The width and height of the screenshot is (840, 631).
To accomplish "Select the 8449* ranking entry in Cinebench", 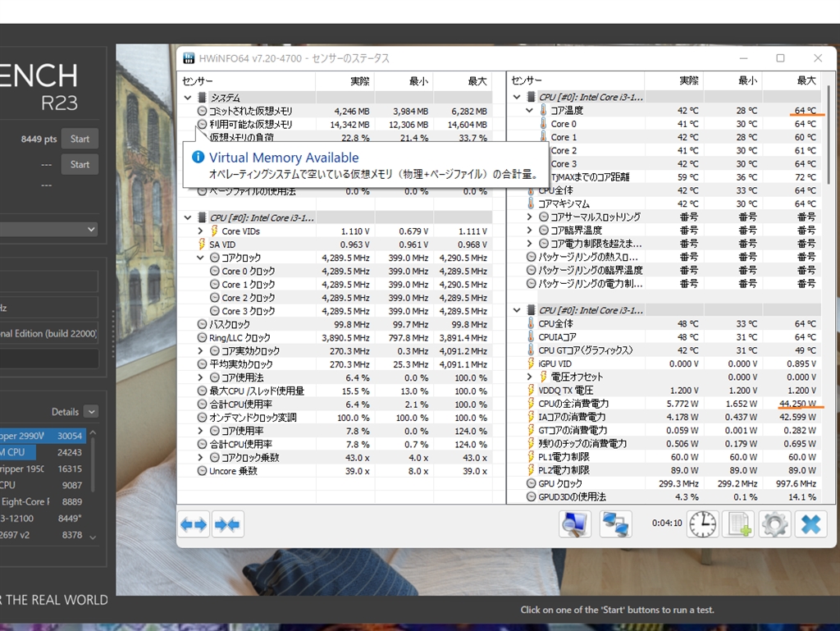I will point(43,519).
